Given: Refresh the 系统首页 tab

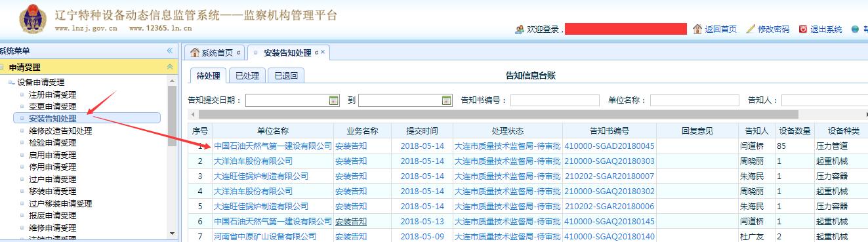Looking at the screenshot, I should tap(238, 52).
